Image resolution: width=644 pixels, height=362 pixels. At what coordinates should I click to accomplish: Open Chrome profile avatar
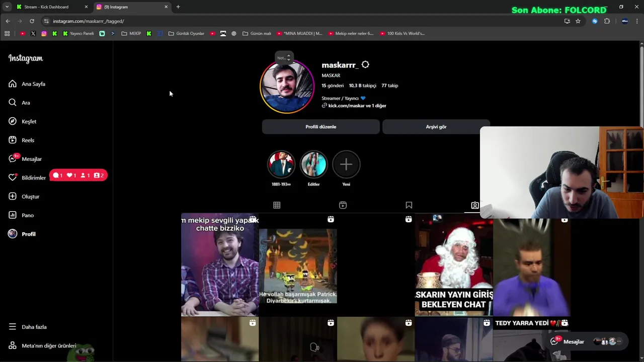625,21
